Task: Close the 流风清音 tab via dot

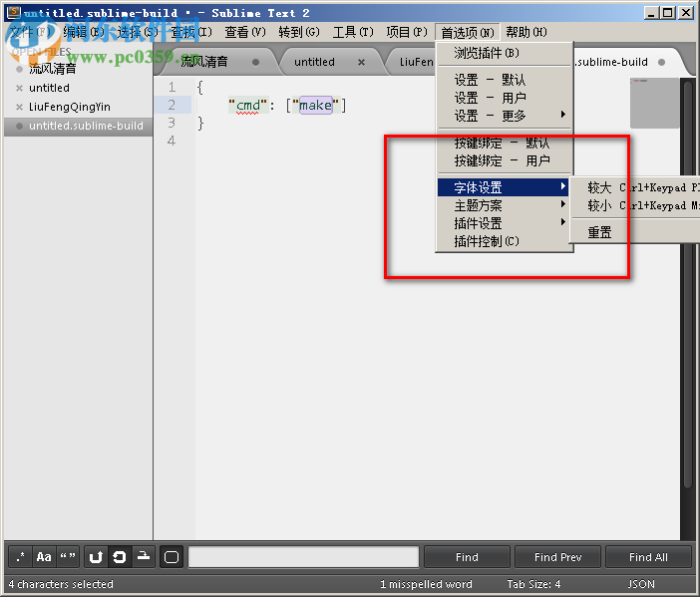Action: [255, 63]
